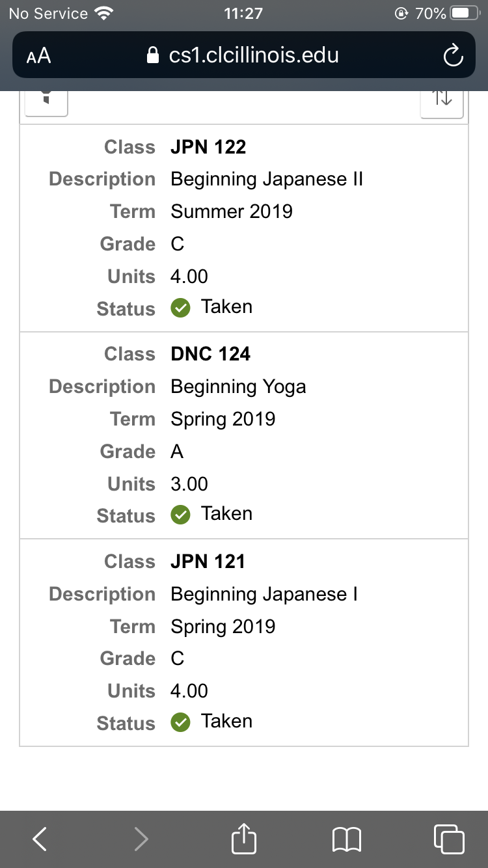Viewport: 488px width, 868px height.
Task: Tap the Summer 2019 term text
Action: pos(232,211)
